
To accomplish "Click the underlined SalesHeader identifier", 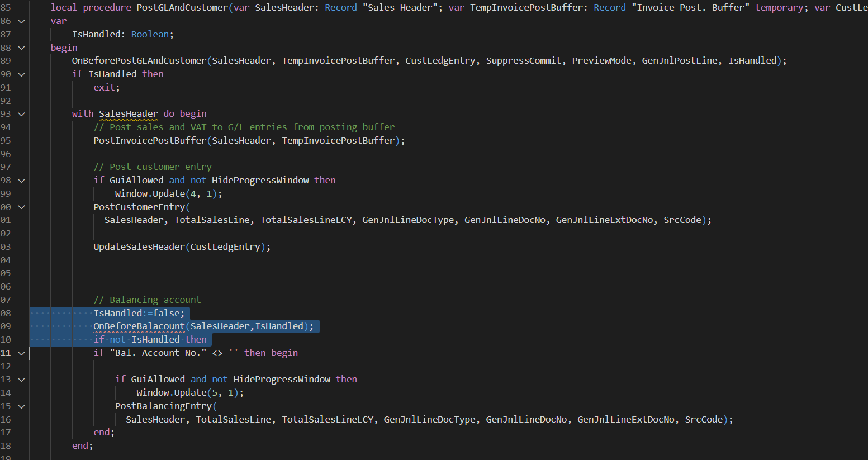I will pos(128,113).
